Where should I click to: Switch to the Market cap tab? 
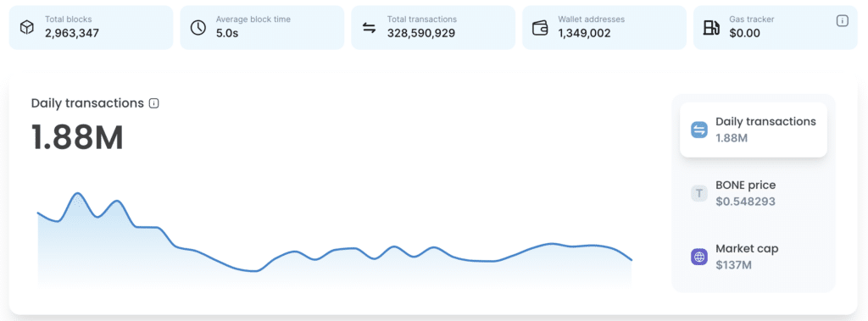pos(754,257)
